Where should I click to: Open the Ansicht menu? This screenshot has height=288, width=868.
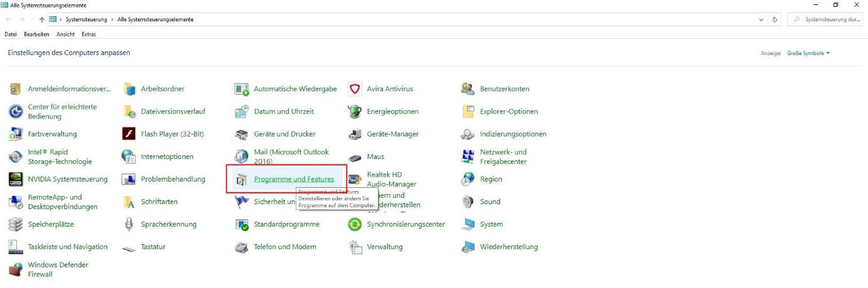tap(65, 34)
